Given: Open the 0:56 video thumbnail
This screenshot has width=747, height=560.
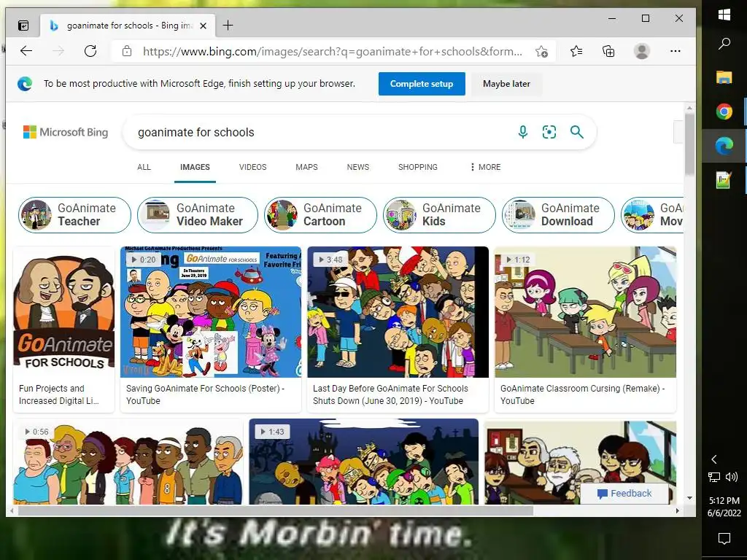Looking at the screenshot, I should pos(128,462).
